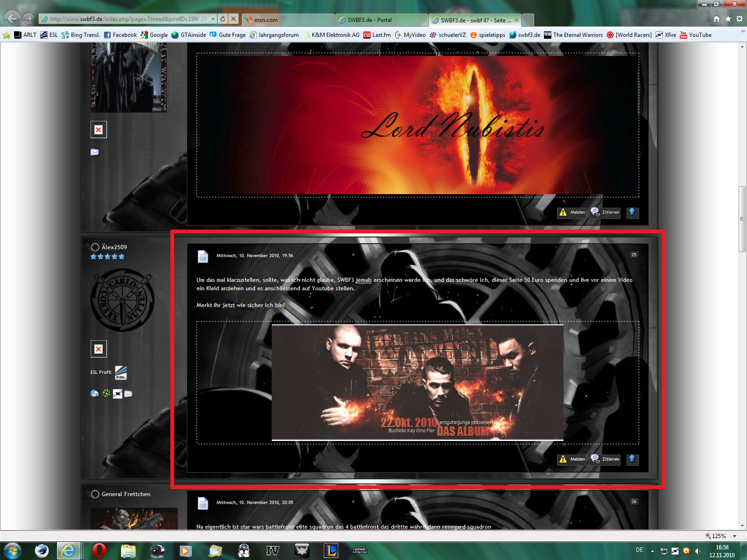
Task: Click the Bushido Kay One Fler signature banner
Action: pos(417,383)
